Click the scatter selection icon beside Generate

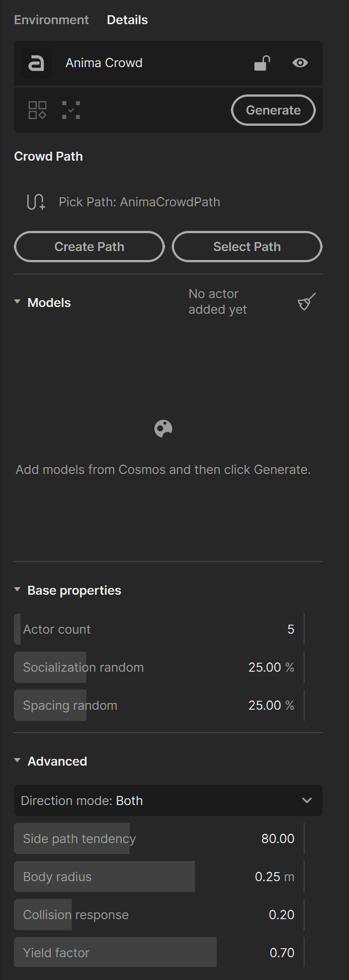(71, 110)
